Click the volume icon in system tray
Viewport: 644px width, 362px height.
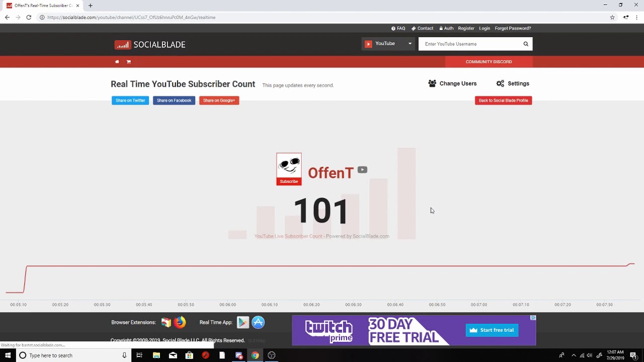pyautogui.click(x=590, y=355)
